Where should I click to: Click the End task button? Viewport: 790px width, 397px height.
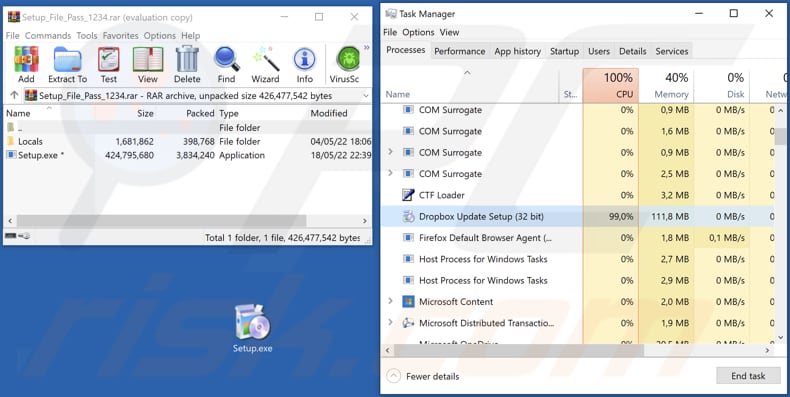[748, 376]
